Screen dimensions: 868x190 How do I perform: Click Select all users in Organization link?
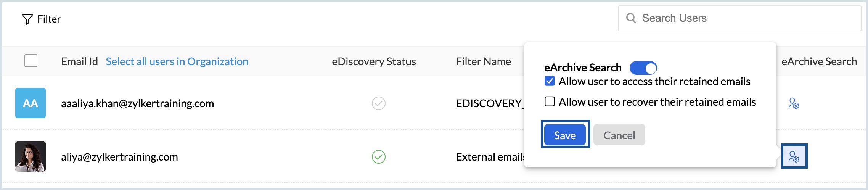pos(177,61)
